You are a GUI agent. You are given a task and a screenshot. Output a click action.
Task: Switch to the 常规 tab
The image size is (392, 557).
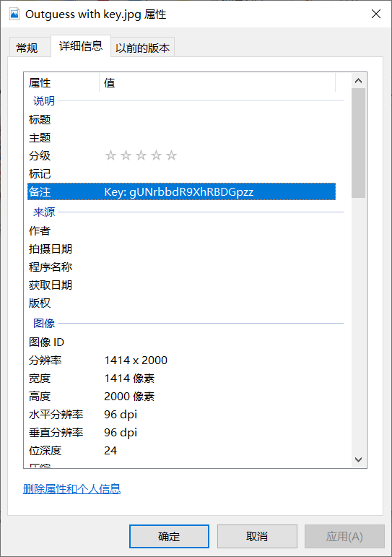(27, 48)
